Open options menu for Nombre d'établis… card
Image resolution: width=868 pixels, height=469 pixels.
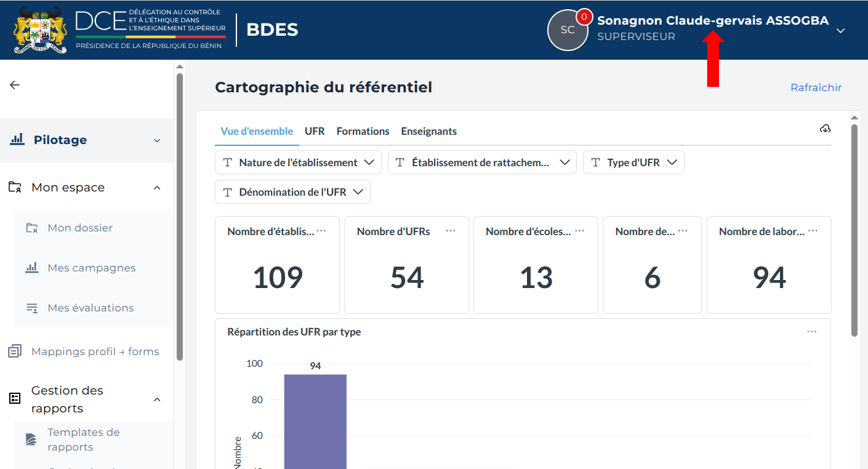coord(321,231)
